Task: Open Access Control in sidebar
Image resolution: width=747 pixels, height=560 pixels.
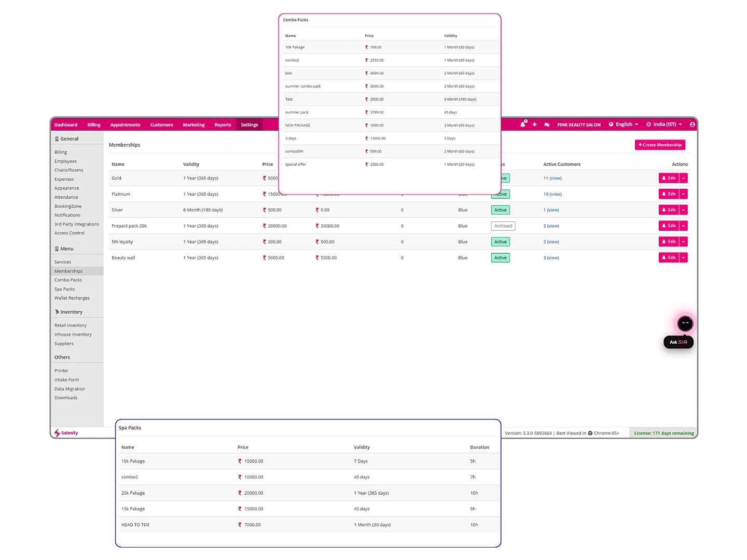Action: (x=69, y=233)
